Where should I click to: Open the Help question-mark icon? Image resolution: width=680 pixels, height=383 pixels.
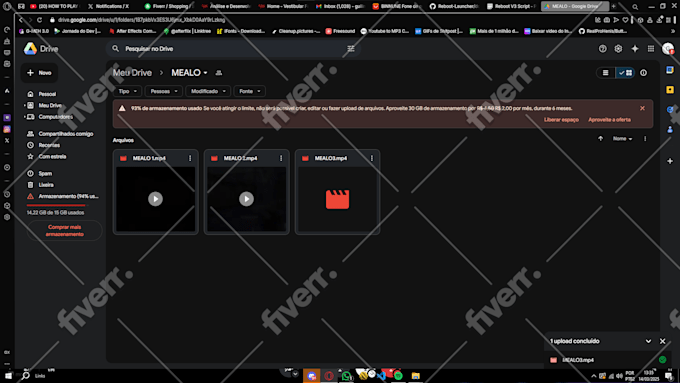pos(602,49)
